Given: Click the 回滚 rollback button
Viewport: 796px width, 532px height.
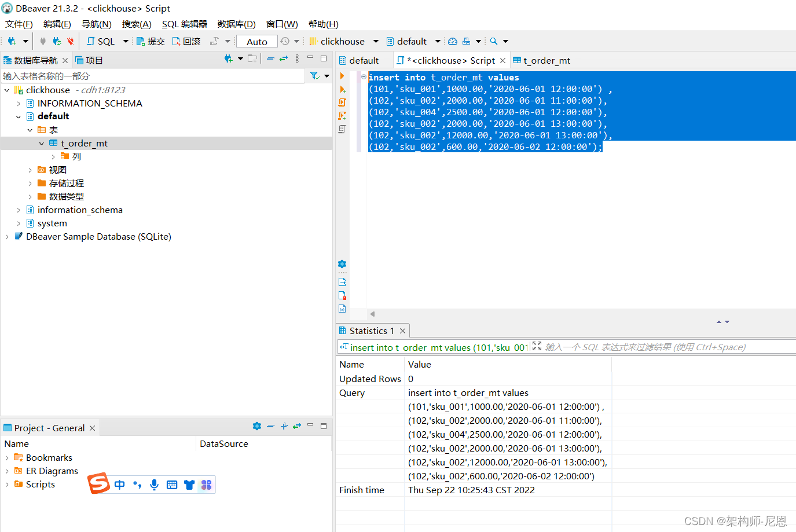Looking at the screenshot, I should [x=186, y=41].
